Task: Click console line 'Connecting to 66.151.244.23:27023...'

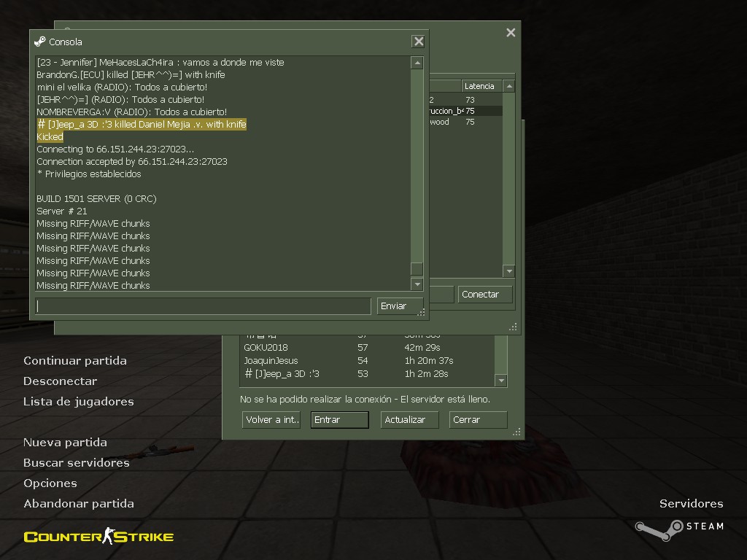Action: point(115,149)
